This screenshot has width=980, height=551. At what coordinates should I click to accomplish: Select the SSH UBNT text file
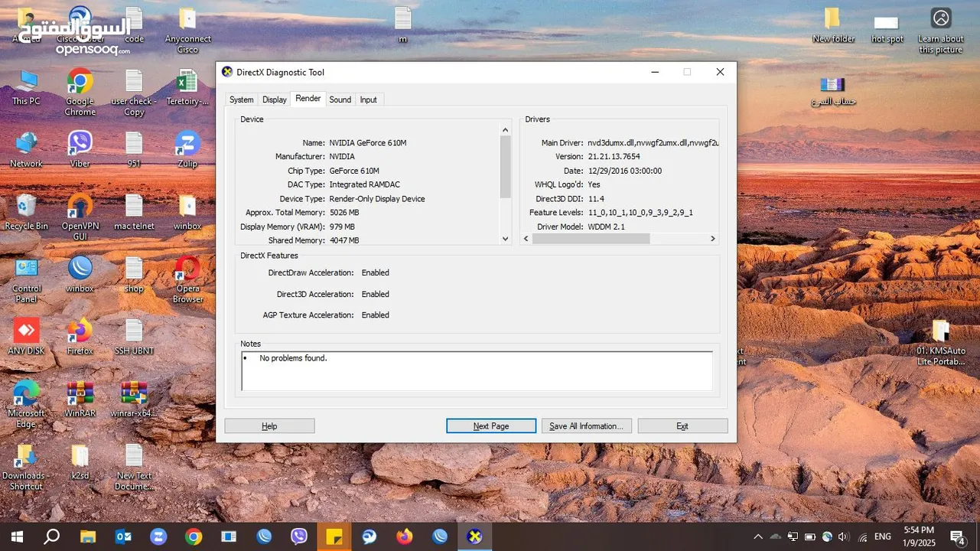pos(134,337)
